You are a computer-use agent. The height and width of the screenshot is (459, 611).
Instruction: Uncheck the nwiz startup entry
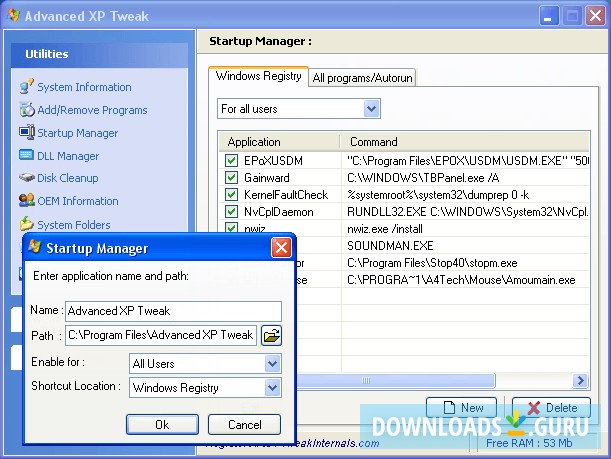(x=231, y=228)
